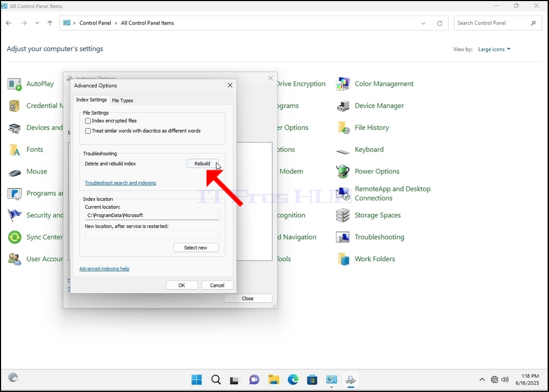549x392 pixels.
Task: Open the Storage Spaces icon
Action: pos(343,215)
